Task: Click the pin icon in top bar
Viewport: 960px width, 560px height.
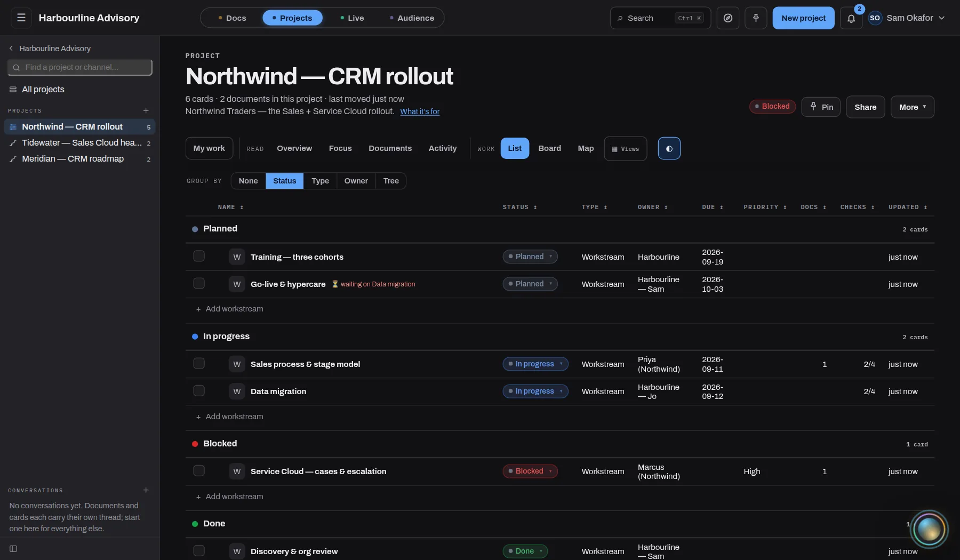Action: click(756, 18)
